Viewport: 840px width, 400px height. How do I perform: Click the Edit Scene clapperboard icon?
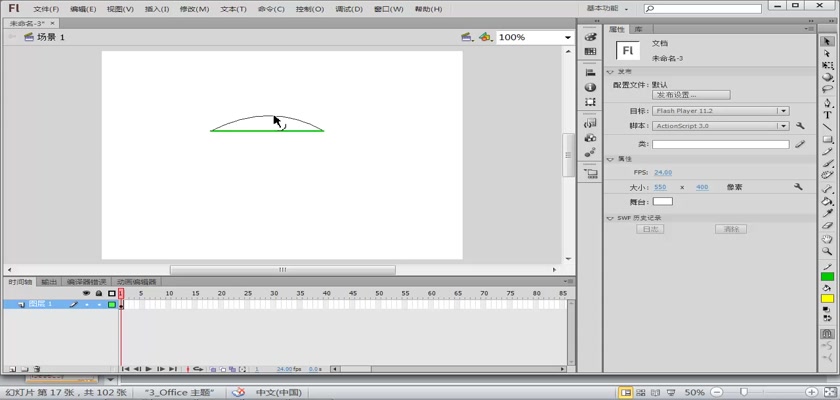(467, 37)
